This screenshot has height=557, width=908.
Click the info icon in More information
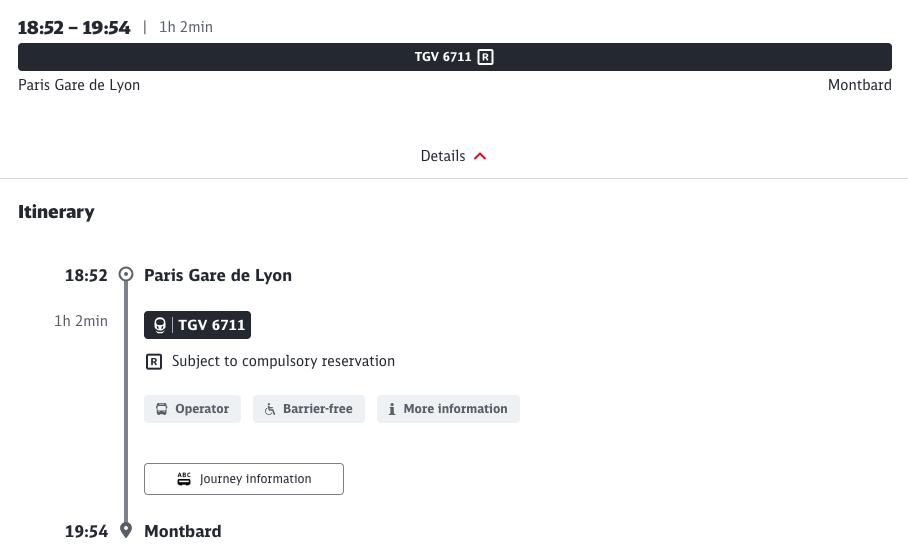point(392,409)
